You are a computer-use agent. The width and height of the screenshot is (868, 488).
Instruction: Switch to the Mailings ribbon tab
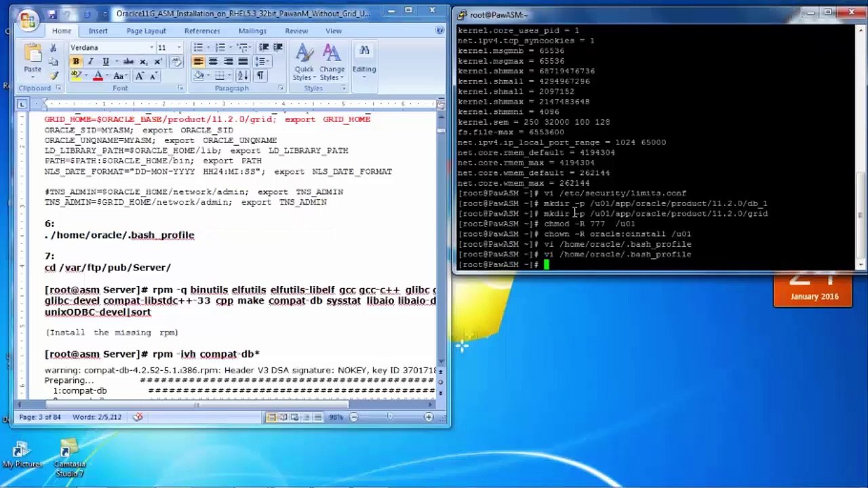(x=252, y=31)
